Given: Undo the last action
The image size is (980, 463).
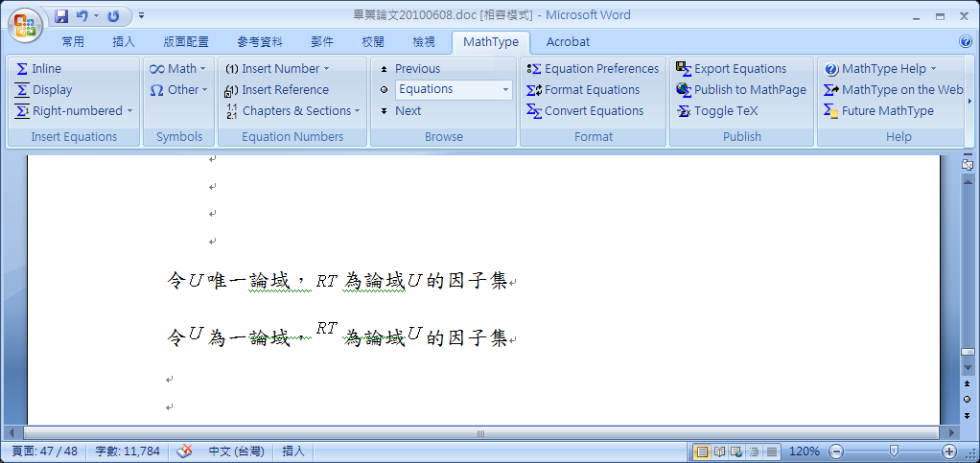Looking at the screenshot, I should pyautogui.click(x=82, y=15).
